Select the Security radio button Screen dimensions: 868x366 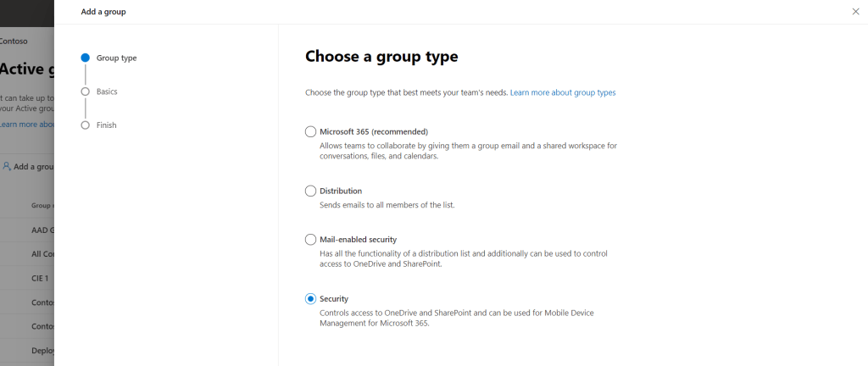click(x=310, y=299)
